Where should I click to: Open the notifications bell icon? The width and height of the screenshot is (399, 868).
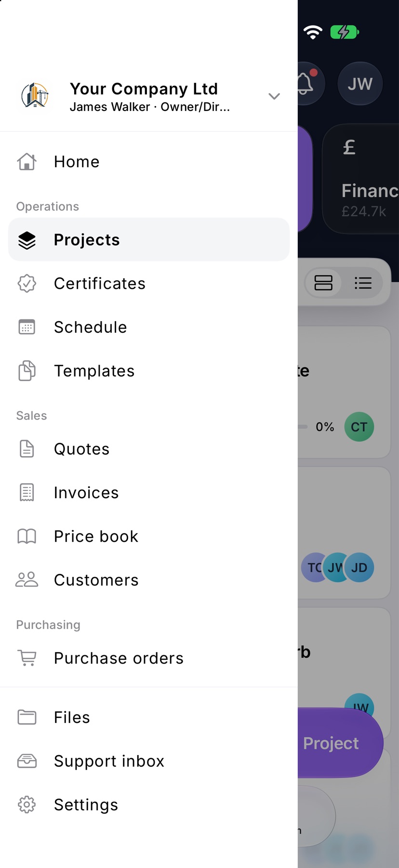[x=306, y=84]
